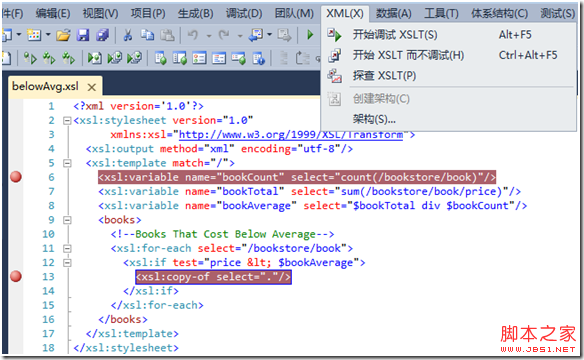
Task: Open the Test View window icon
Action: [161, 58]
